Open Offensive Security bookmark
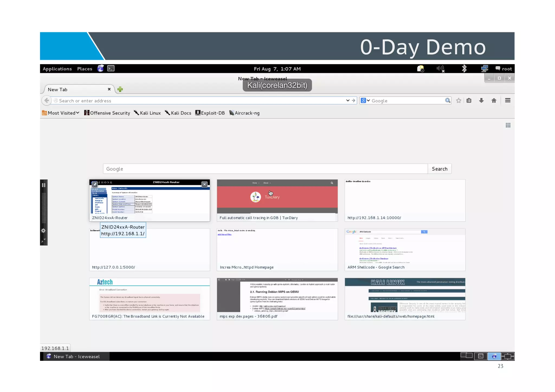This screenshot has height=392, width=555. tap(107, 113)
